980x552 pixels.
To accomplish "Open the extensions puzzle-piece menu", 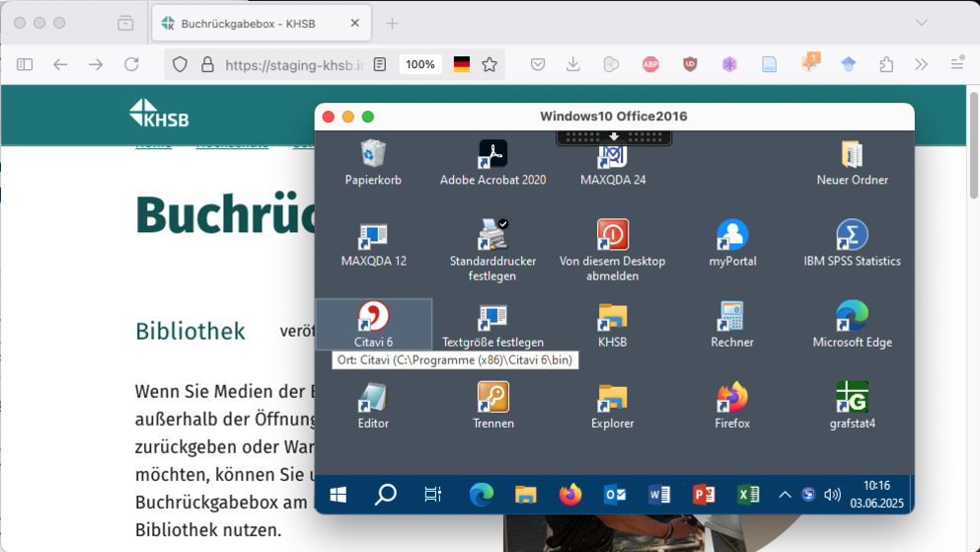I will [x=885, y=64].
